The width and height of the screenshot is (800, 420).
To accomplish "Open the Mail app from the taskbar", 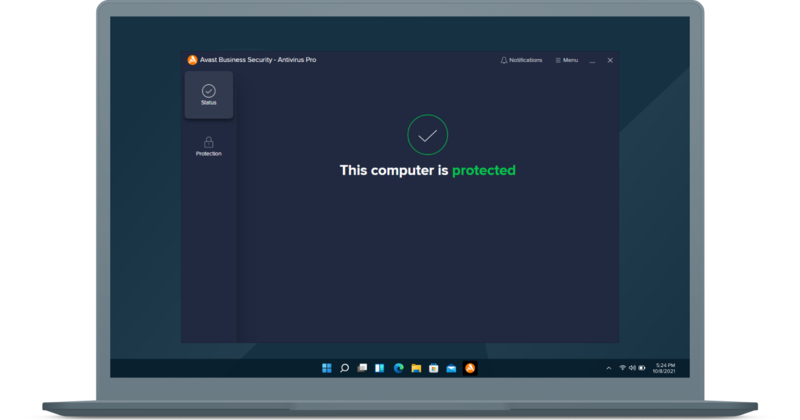I will tap(452, 368).
